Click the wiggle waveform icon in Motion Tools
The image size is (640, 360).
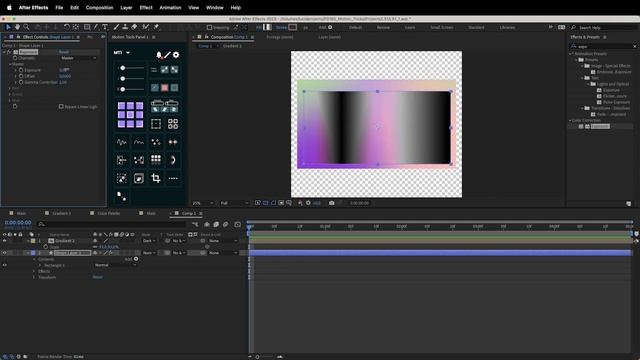click(122, 142)
